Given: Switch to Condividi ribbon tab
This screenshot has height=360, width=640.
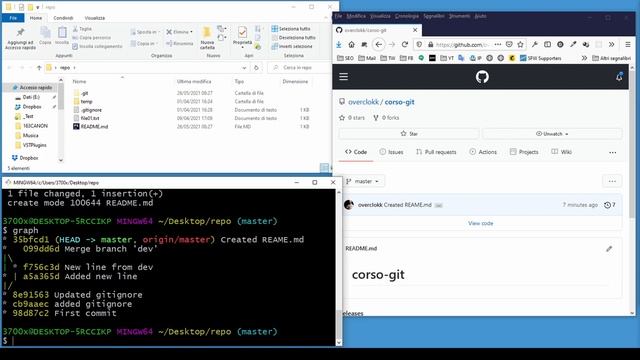Looking at the screenshot, I should click(x=63, y=18).
